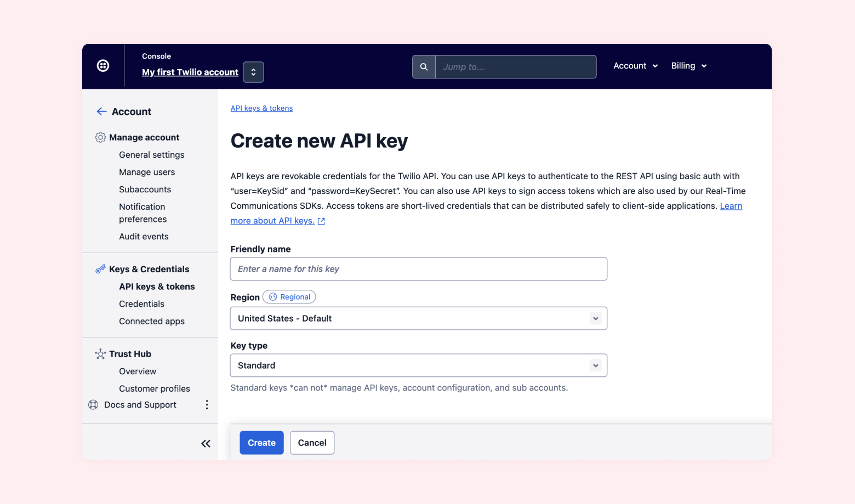
Task: Open Notification preferences
Action: (x=143, y=213)
